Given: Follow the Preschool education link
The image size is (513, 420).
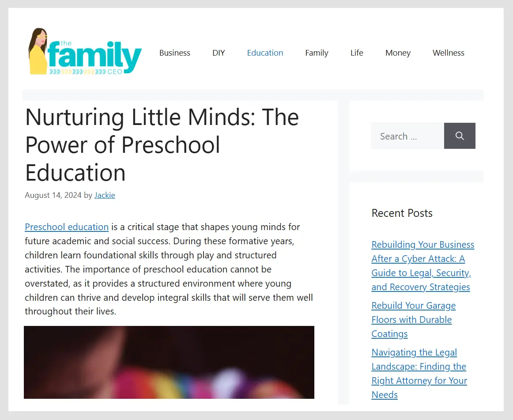Looking at the screenshot, I should [x=67, y=227].
